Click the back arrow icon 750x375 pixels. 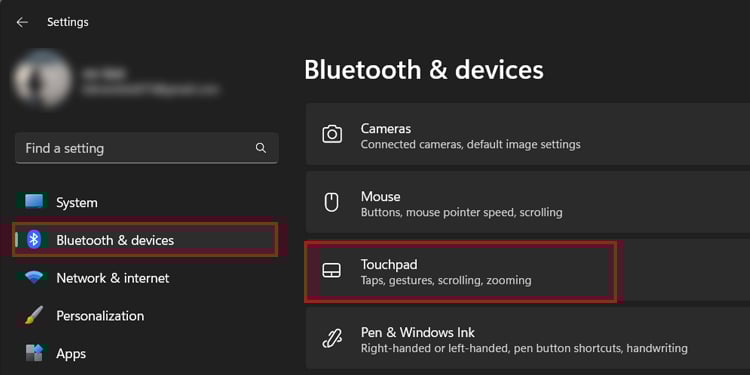point(22,22)
